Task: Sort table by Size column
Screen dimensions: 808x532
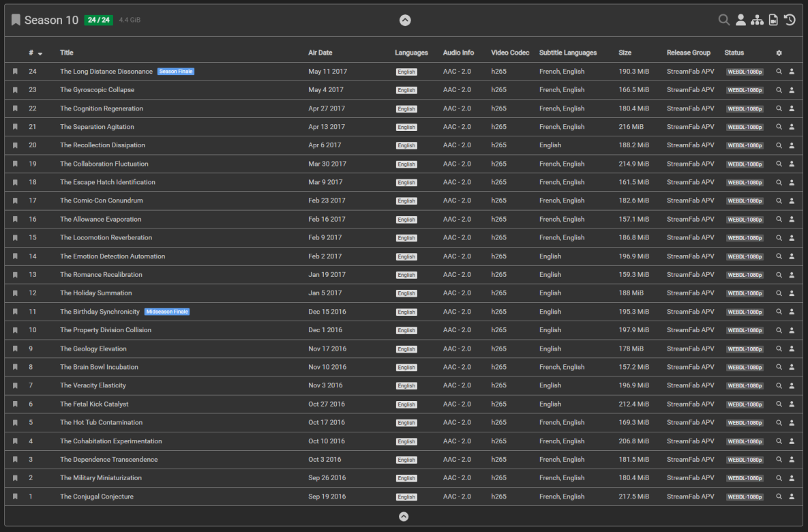Action: 625,53
